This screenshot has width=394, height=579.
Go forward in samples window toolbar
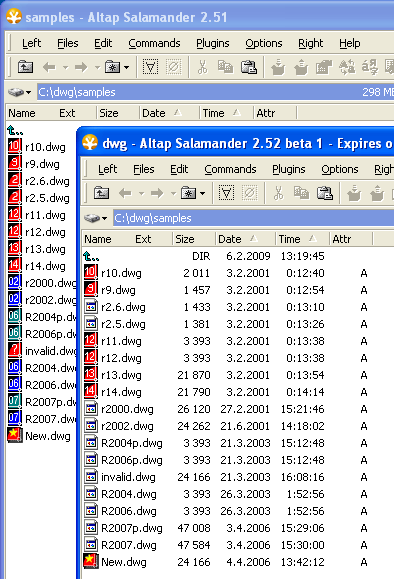pos(81,67)
